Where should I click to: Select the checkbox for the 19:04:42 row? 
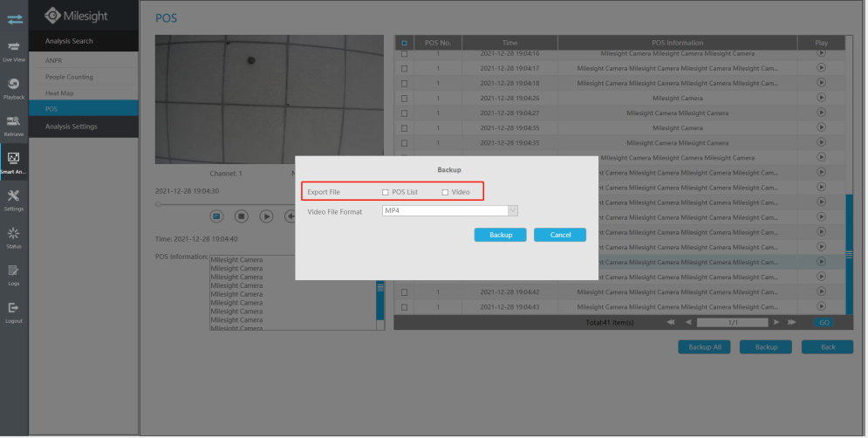click(404, 292)
